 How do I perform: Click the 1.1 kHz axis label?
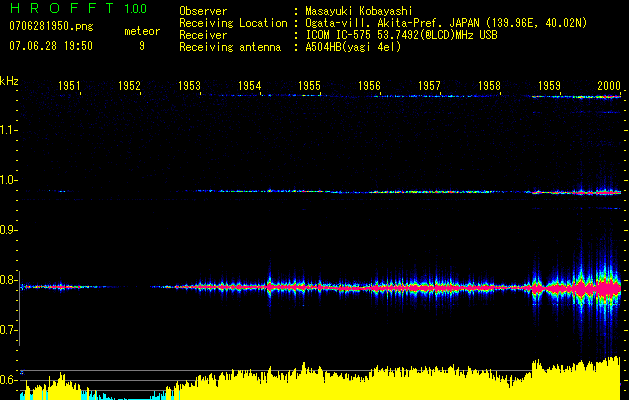[x=8, y=130]
